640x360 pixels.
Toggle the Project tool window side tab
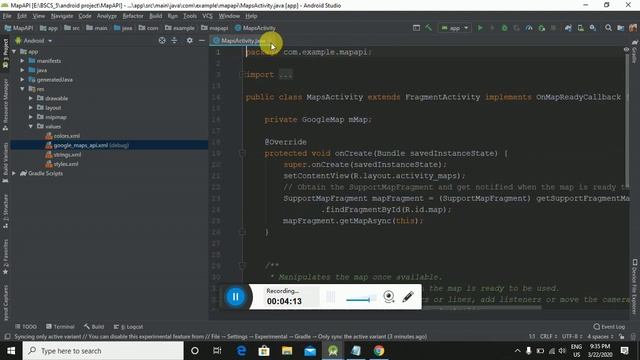pos(5,54)
